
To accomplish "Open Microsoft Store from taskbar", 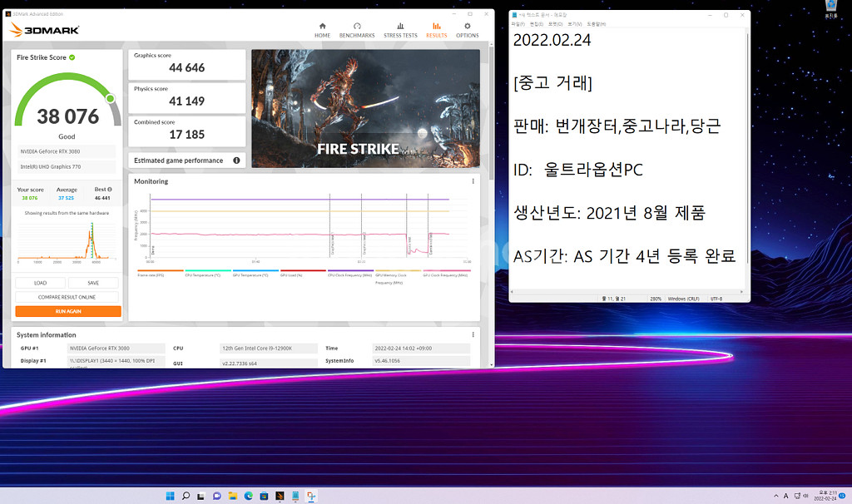I will (264, 496).
